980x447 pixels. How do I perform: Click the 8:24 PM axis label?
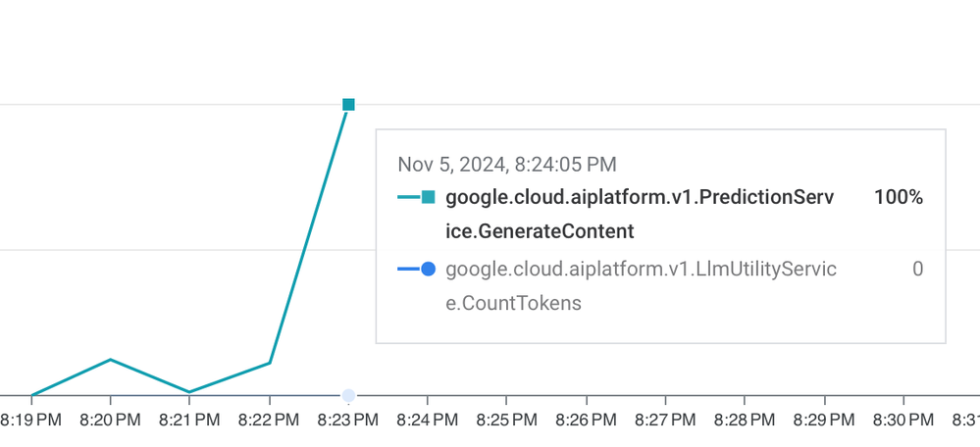point(428,421)
